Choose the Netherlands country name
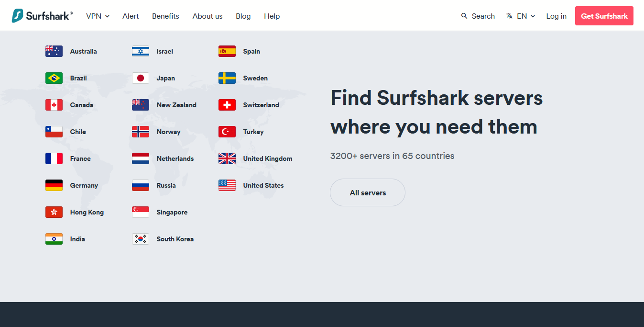The image size is (644, 327). point(175,158)
